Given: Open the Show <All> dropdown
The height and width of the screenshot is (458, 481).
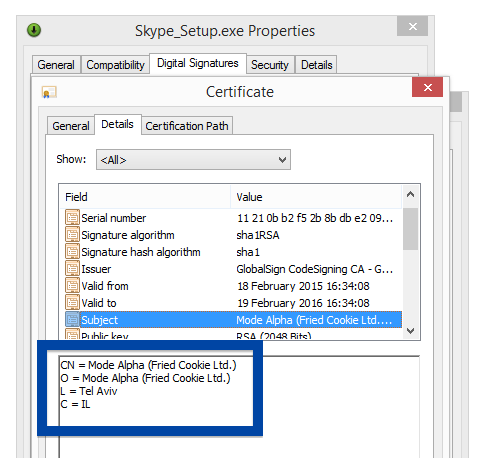Looking at the screenshot, I should 193,160.
